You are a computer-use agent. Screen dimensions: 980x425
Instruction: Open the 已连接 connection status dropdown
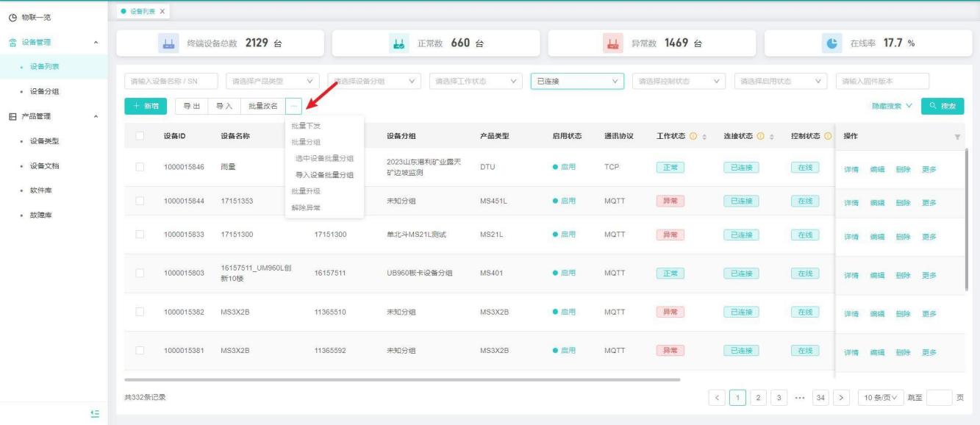coord(576,81)
